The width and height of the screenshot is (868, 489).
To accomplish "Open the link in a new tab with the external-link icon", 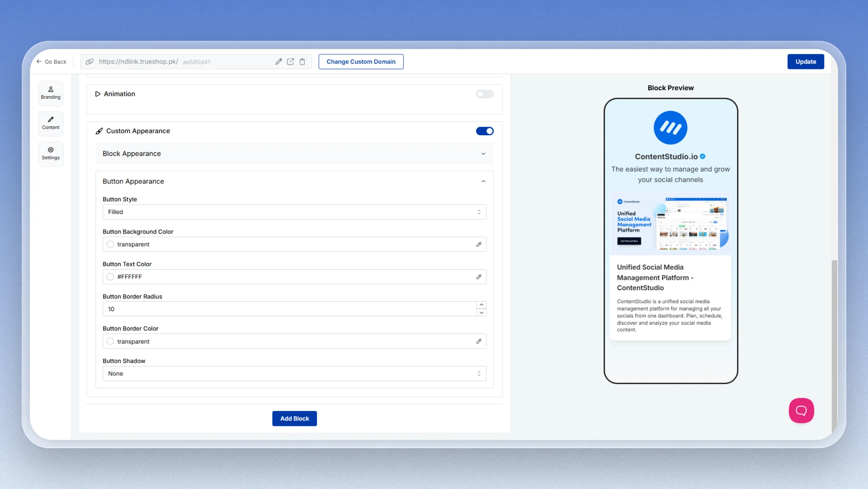I will point(290,62).
